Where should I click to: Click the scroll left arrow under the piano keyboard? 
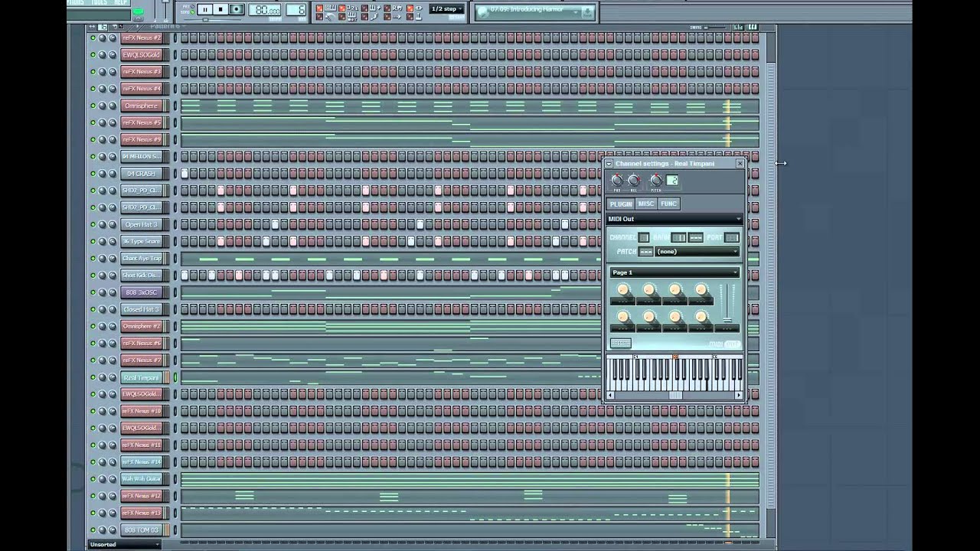click(x=610, y=396)
